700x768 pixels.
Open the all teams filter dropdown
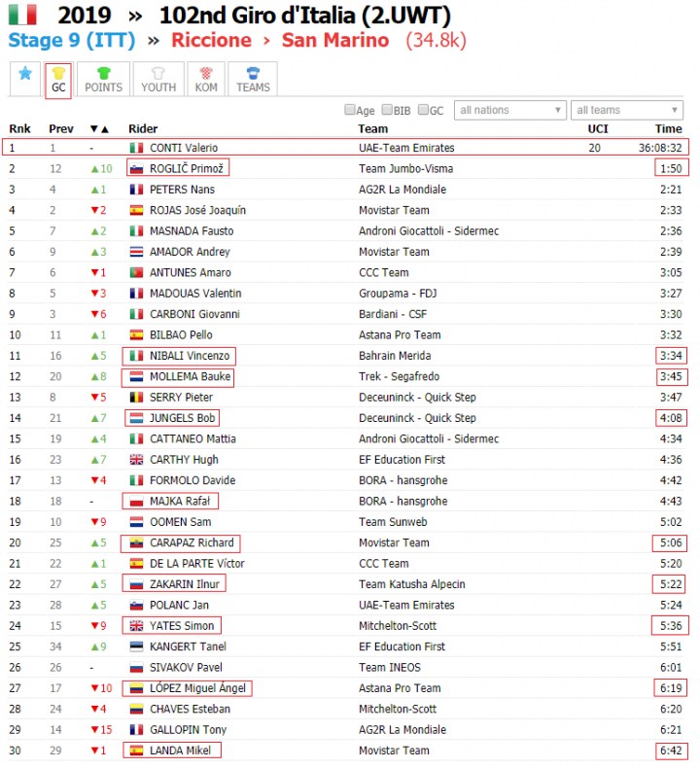(x=626, y=110)
